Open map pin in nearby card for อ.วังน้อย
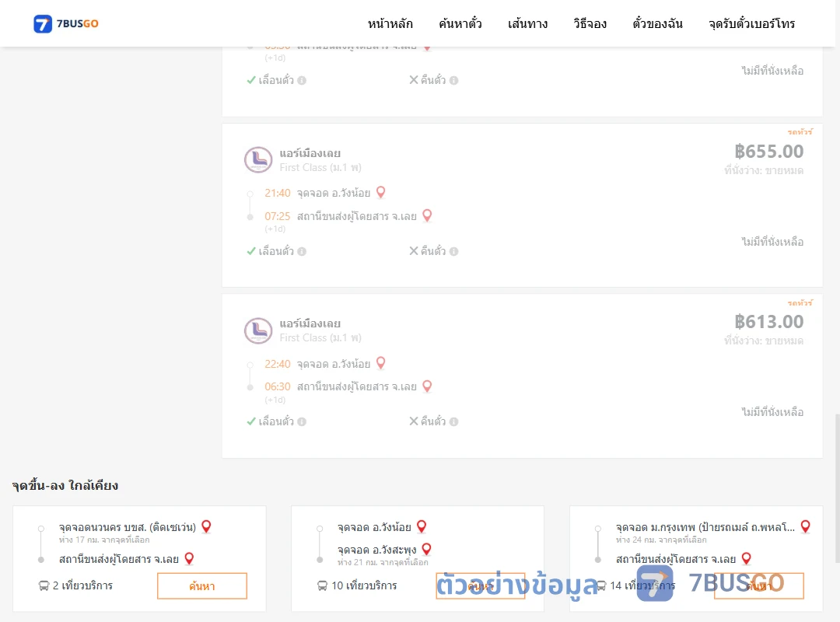Screen dimensions: 840x622 pos(422,526)
